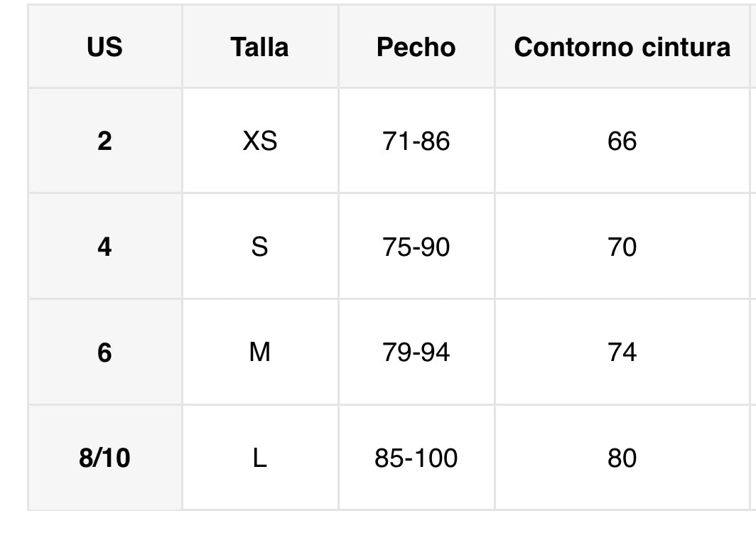Select the US size 6 cell
The height and width of the screenshot is (538, 756).
pos(104,352)
